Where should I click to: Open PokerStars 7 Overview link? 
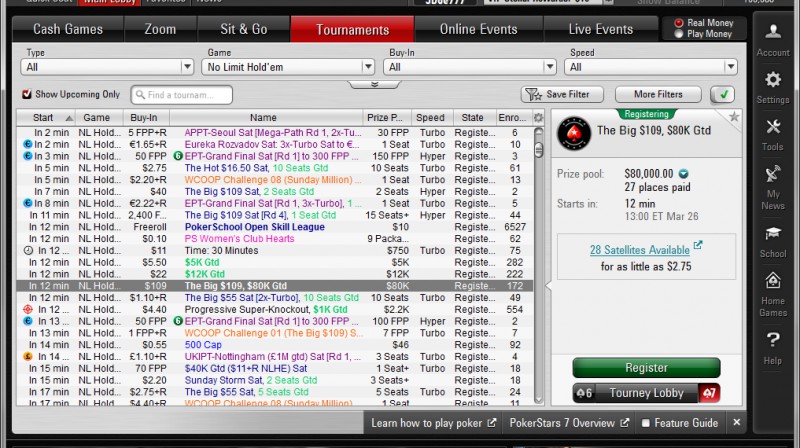[569, 423]
